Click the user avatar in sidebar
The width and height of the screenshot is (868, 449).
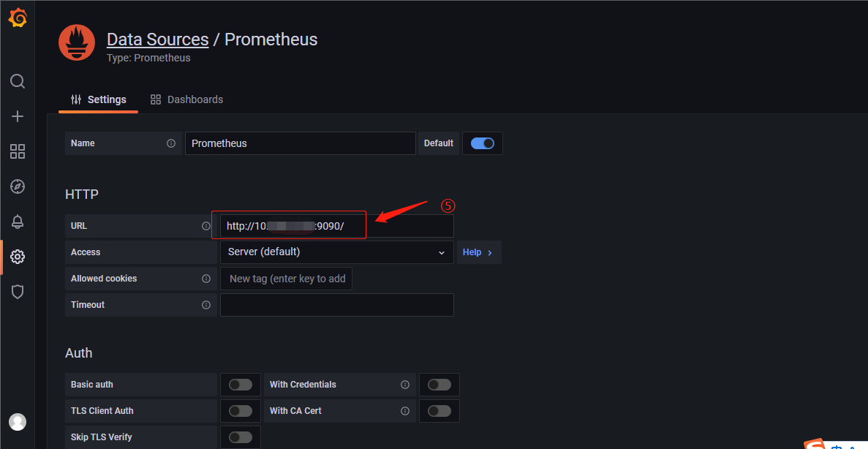(x=18, y=422)
